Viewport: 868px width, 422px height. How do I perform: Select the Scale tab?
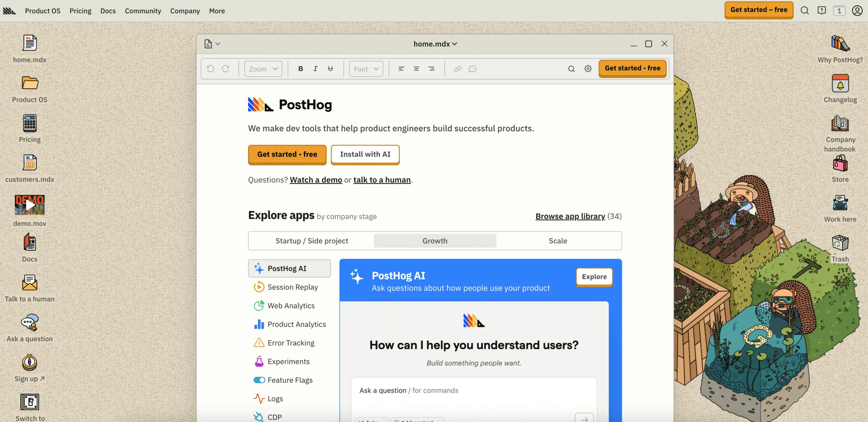coord(558,241)
